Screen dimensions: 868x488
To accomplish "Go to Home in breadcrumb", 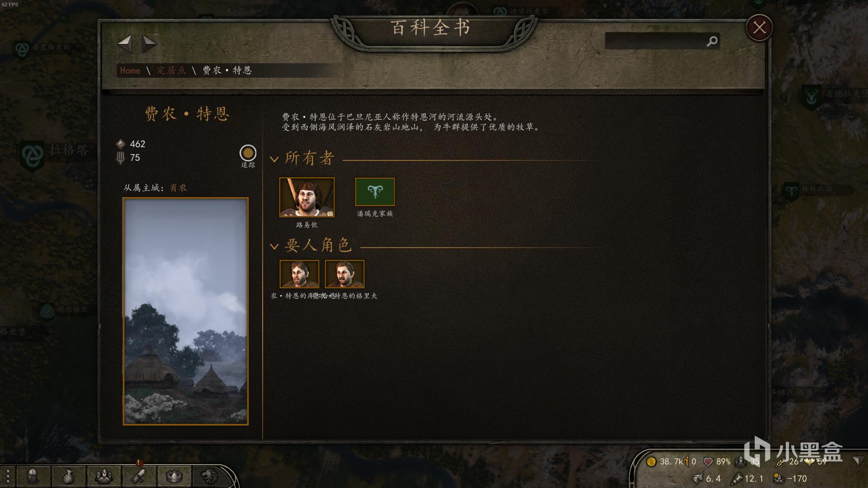I will tap(130, 70).
